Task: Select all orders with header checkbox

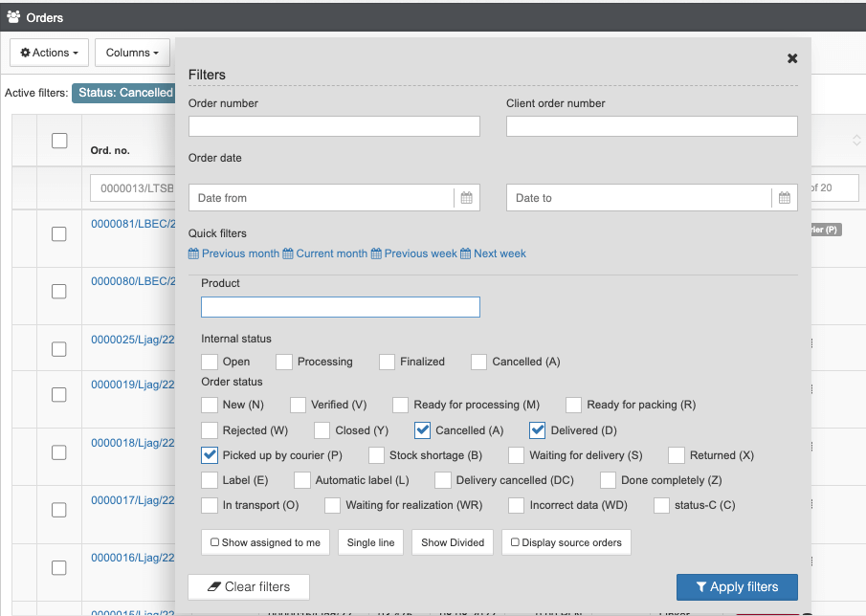Action: click(59, 141)
